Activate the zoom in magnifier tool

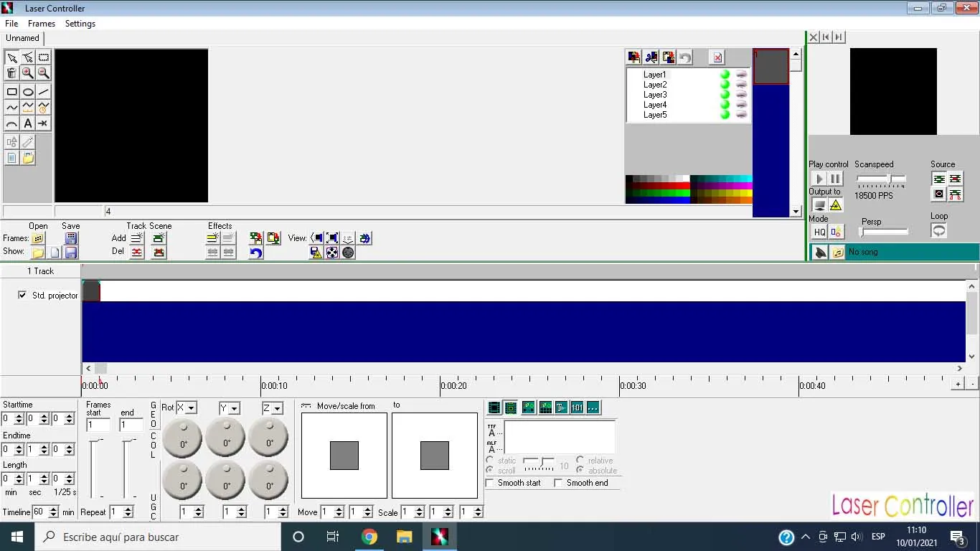[x=28, y=73]
